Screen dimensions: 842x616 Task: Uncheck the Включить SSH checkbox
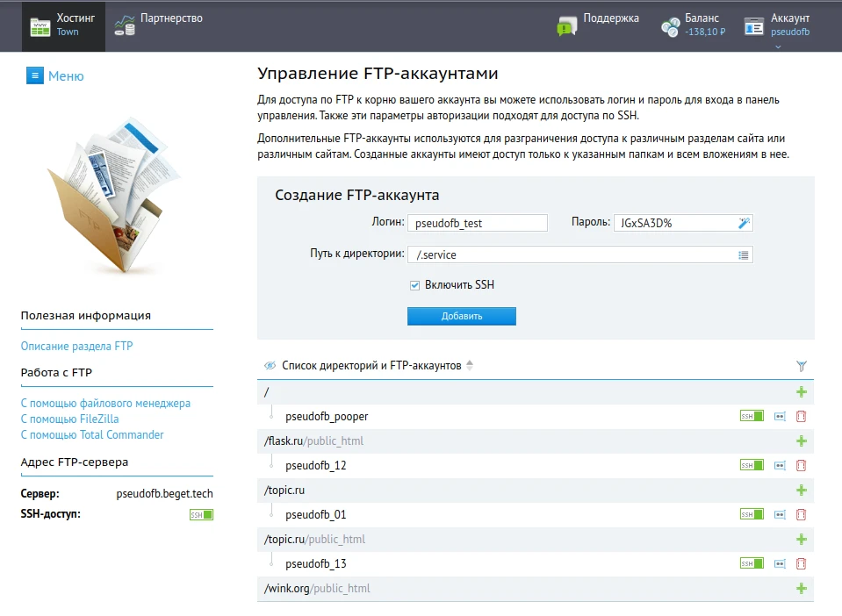tap(414, 284)
